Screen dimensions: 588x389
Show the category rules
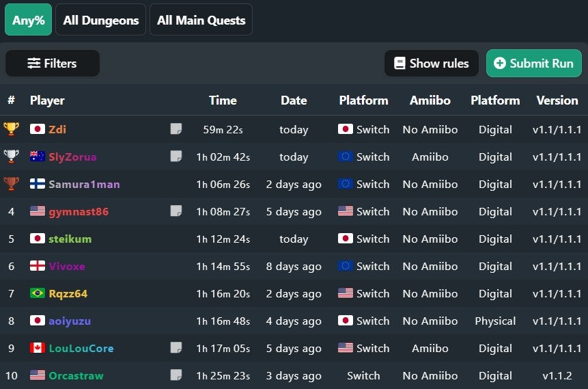(x=432, y=64)
